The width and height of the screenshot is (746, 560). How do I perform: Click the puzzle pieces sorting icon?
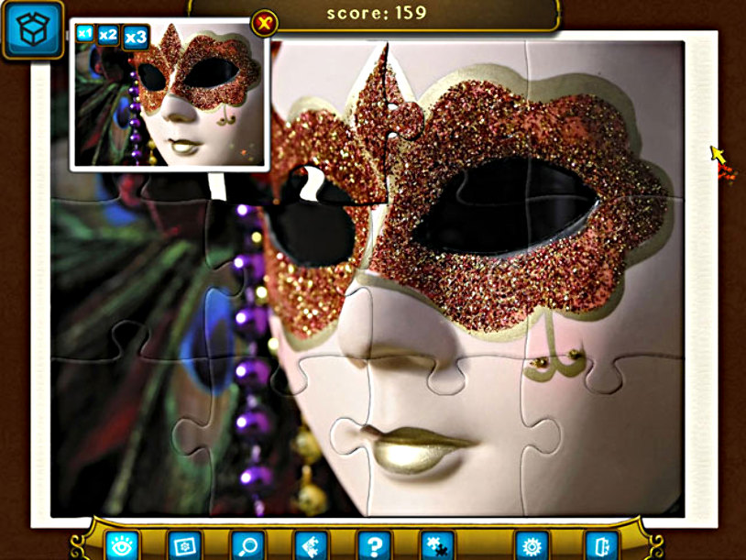coord(312,545)
